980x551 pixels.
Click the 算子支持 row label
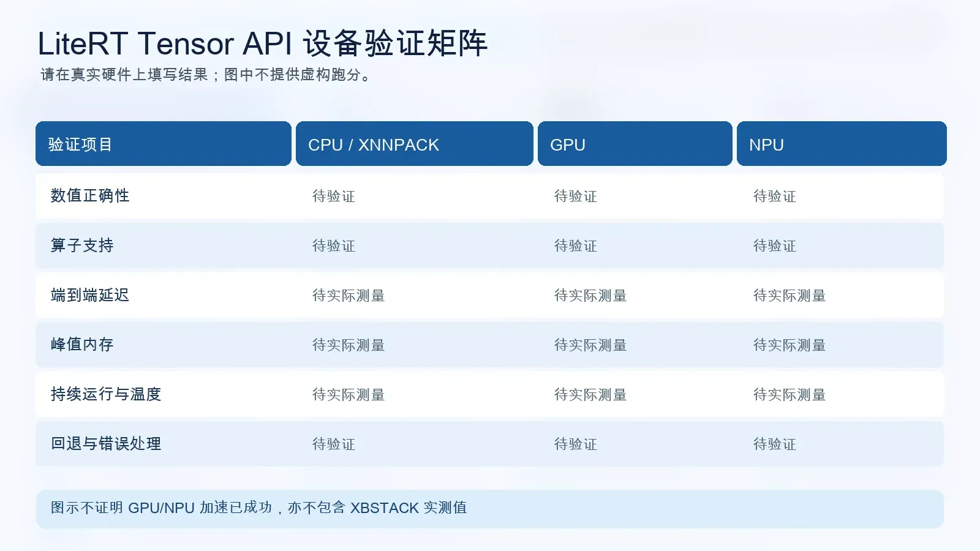coord(82,246)
